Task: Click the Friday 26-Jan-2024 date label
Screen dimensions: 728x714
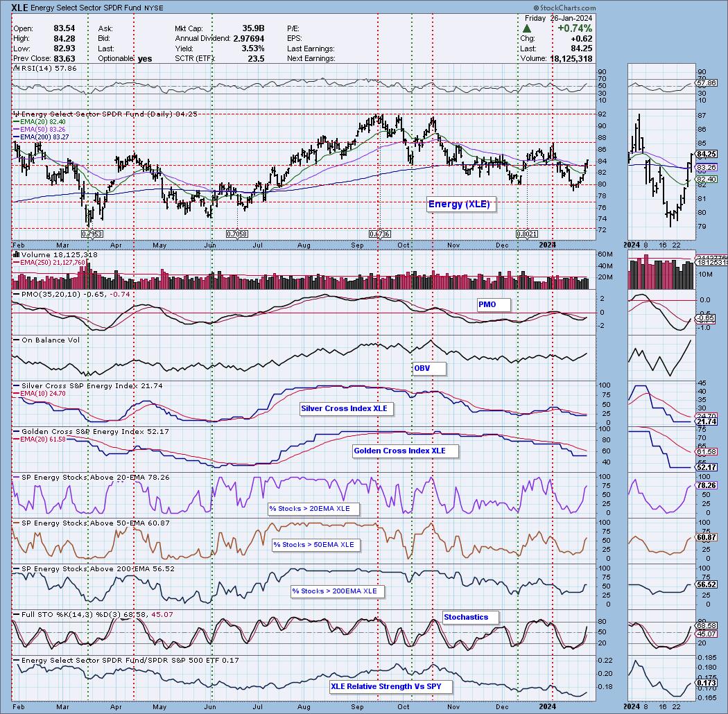Action: click(558, 18)
